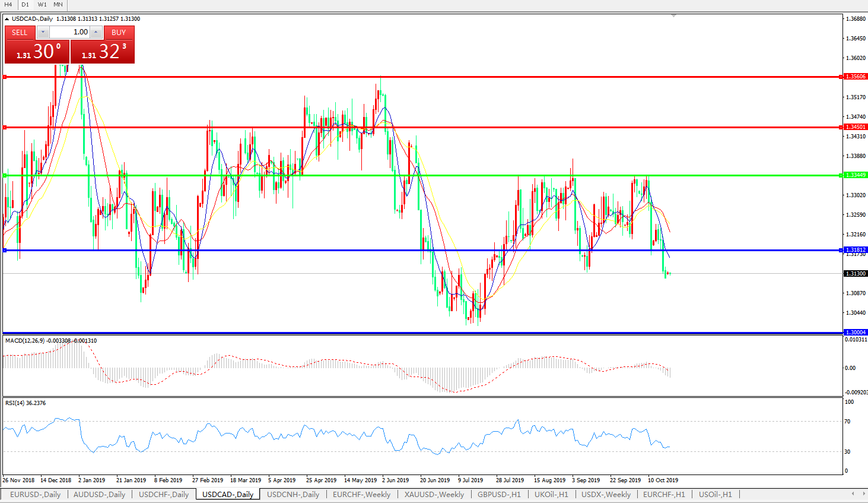Switch to GBPUSD-,H1 chart tab
The image size is (868, 503).
pos(499,494)
